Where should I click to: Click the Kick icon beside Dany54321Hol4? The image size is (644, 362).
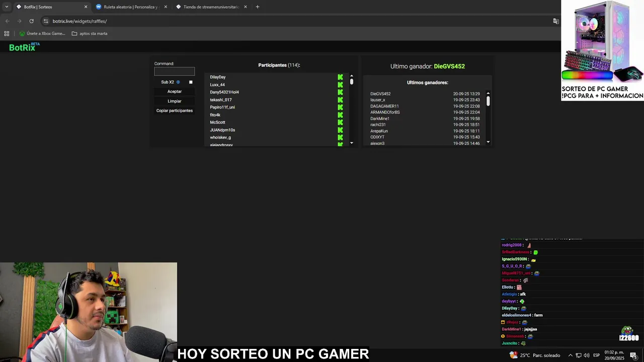(340, 93)
